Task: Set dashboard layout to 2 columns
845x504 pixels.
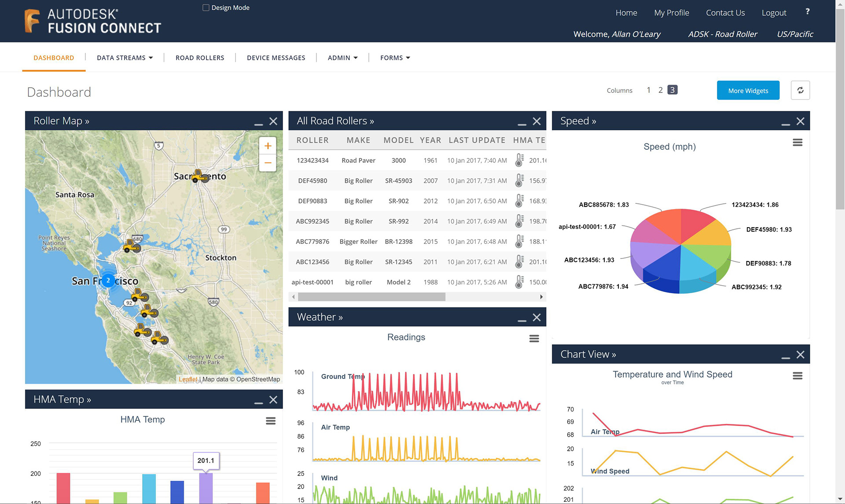Action: 660,90
